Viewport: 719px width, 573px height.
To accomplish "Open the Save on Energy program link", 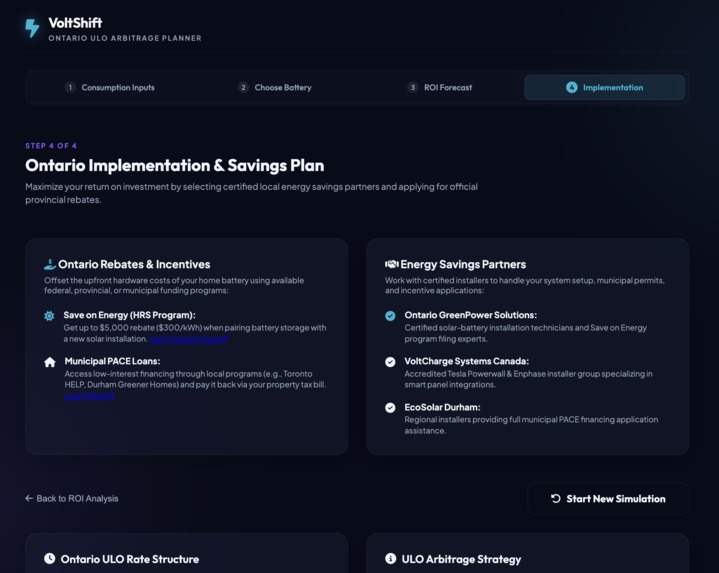I will pos(188,339).
